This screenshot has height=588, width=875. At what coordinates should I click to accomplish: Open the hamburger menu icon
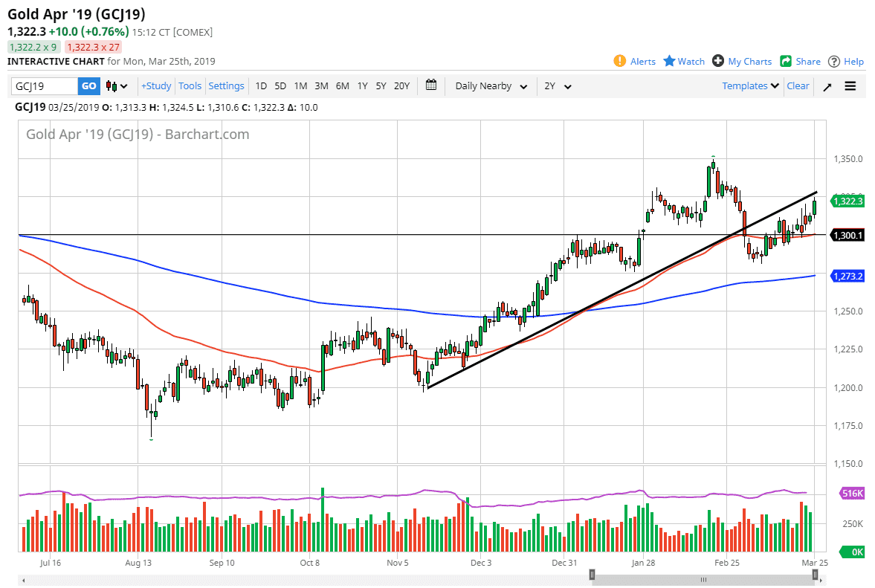(850, 86)
